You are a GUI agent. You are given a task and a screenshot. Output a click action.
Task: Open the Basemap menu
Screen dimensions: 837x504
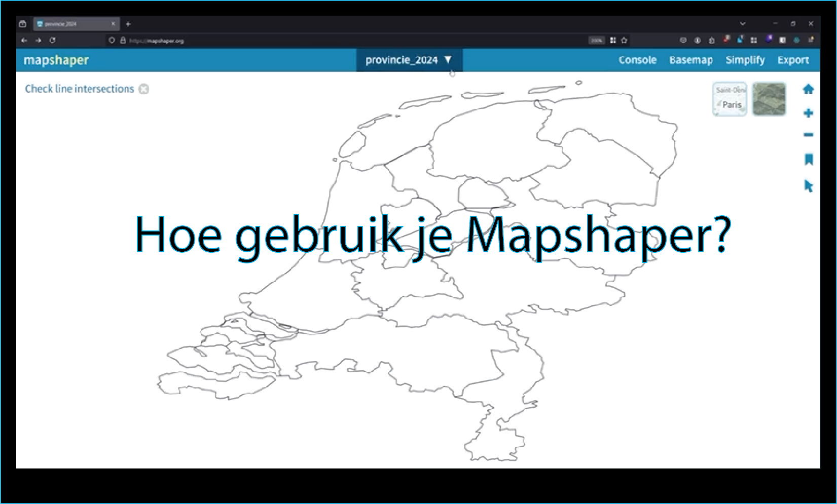pos(690,60)
